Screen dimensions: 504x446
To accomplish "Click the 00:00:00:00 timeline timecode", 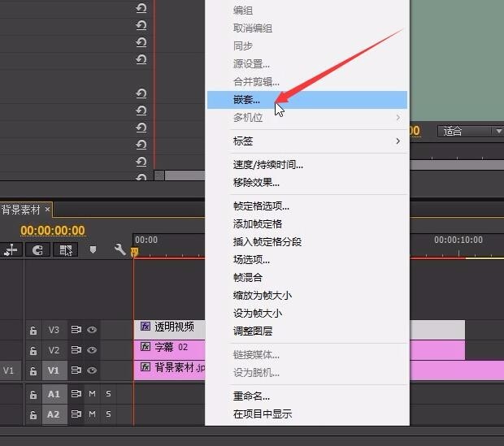I will point(53,231).
